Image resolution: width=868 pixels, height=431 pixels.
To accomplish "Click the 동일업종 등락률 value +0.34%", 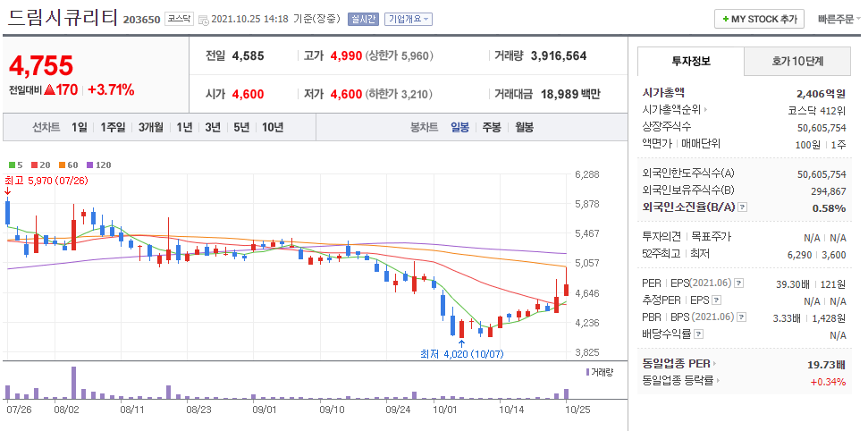I will 828,382.
